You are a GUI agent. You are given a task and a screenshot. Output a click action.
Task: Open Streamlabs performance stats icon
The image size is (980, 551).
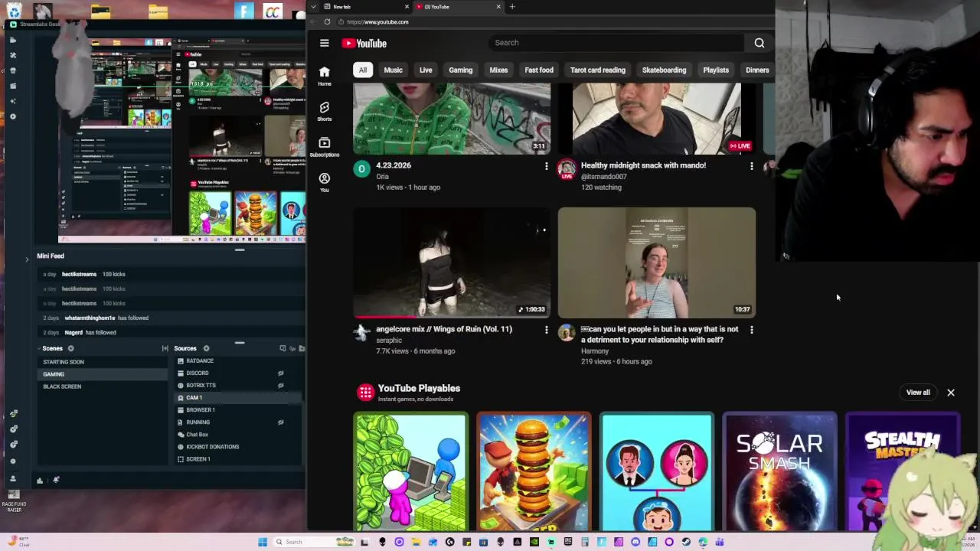[40, 481]
